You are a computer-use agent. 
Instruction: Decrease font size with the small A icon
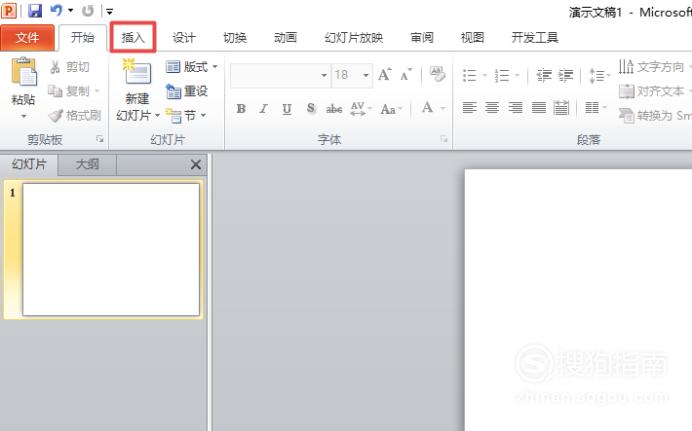pyautogui.click(x=406, y=75)
